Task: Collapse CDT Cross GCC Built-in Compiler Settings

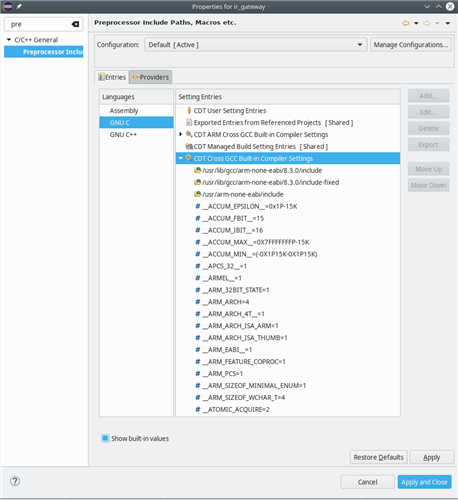Action: (x=181, y=158)
